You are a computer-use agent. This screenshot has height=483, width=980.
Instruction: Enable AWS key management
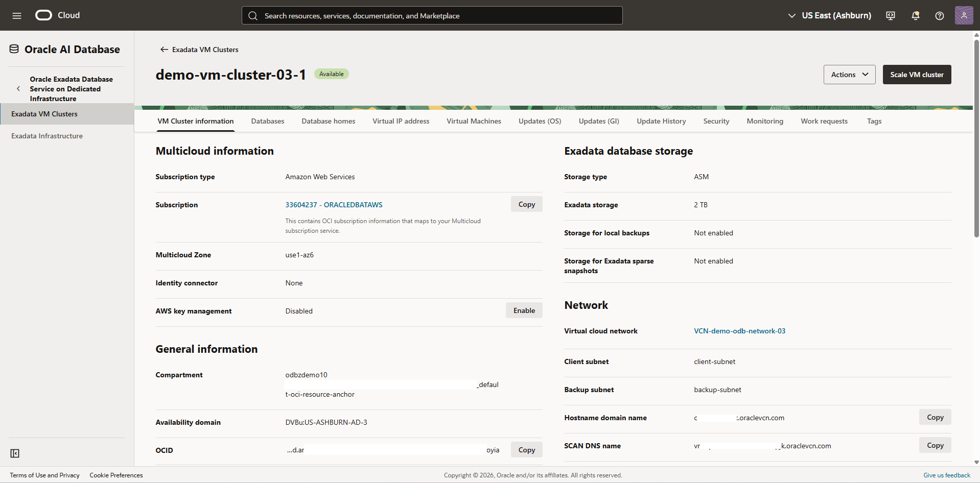[x=524, y=310]
